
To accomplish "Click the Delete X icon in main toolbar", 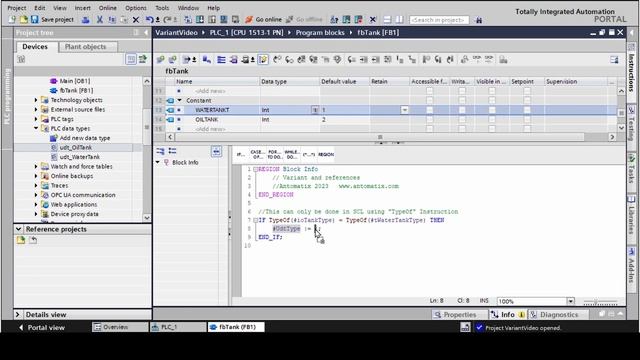I will tap(136, 20).
